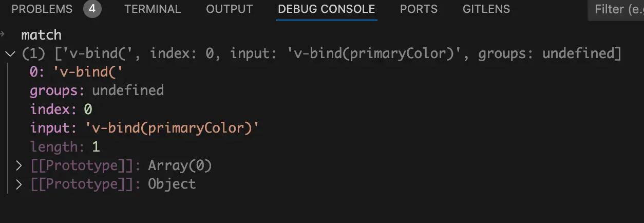Open the TERMINAL tab
Screen dimensions: 644x223
(153, 9)
